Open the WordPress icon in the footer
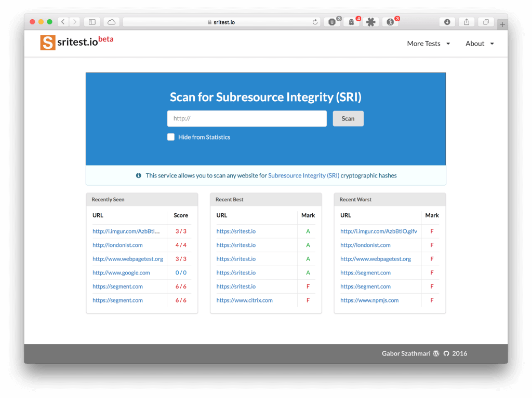 click(436, 353)
